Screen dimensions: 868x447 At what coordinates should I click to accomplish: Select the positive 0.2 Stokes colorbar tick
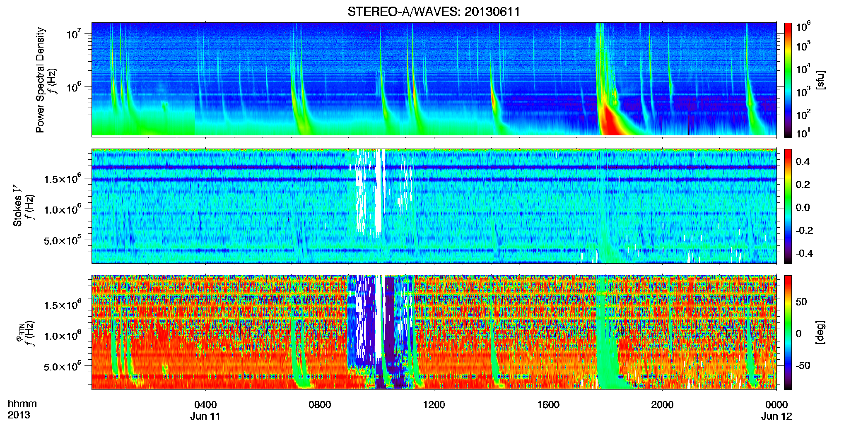(x=803, y=185)
